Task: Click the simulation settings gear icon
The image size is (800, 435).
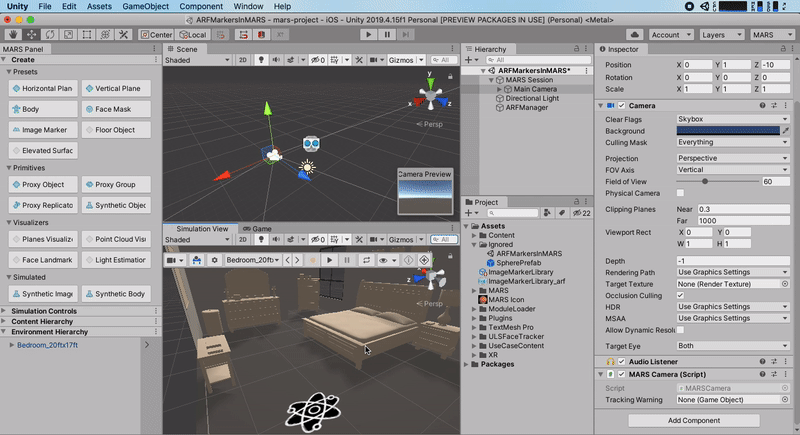Action: 213,260
